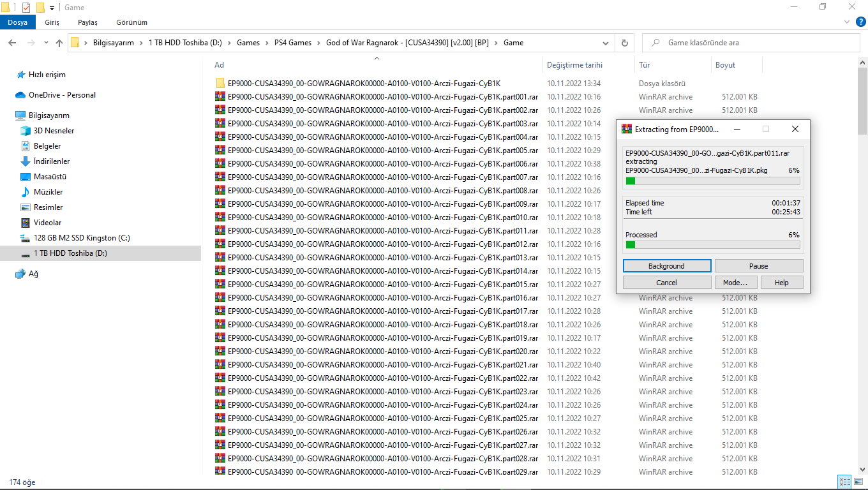Image resolution: width=868 pixels, height=490 pixels.
Task: Select the part024.rar file name
Action: [x=383, y=405]
